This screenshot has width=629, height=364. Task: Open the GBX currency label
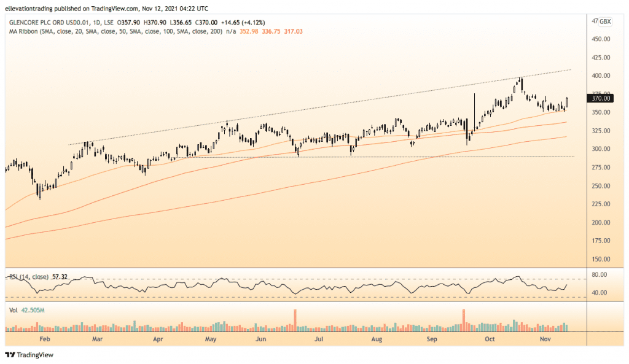point(605,21)
